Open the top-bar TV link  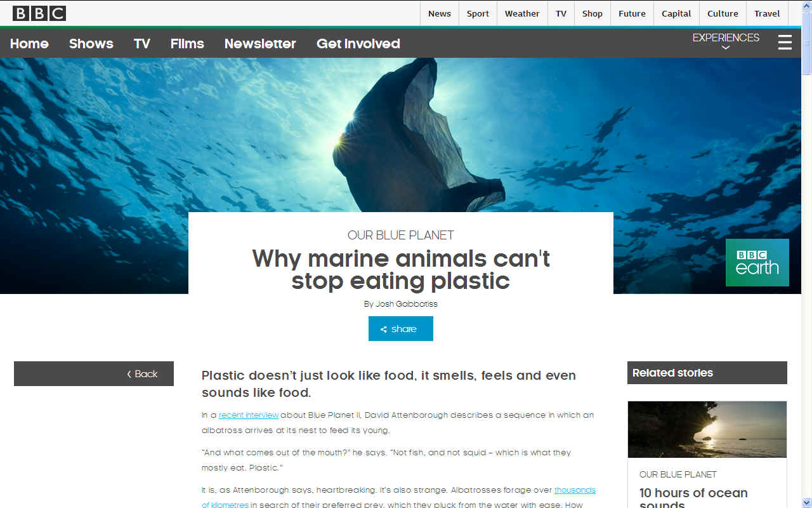click(x=561, y=13)
